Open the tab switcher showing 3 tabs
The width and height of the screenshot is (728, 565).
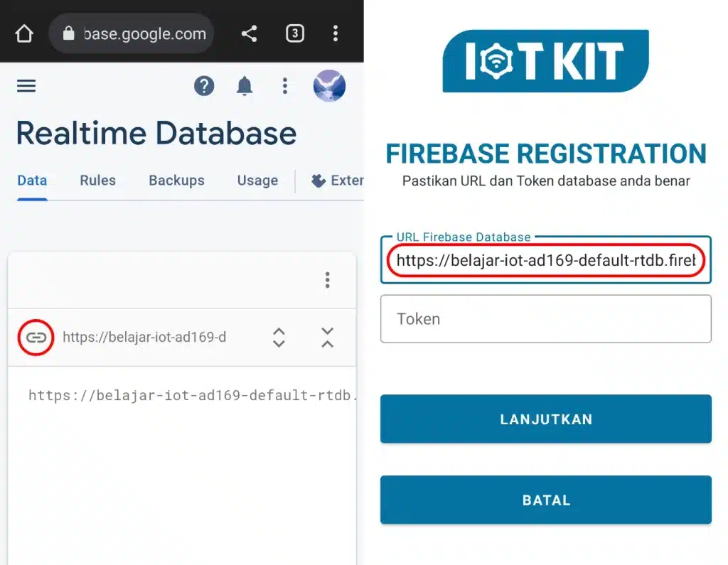(294, 33)
